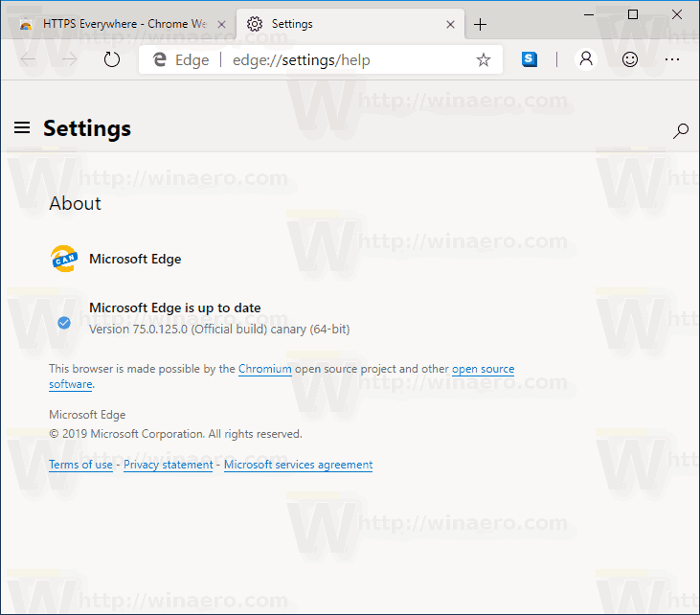Screen dimensions: 700x615
Task: Go back to the previous page
Action: tap(28, 59)
